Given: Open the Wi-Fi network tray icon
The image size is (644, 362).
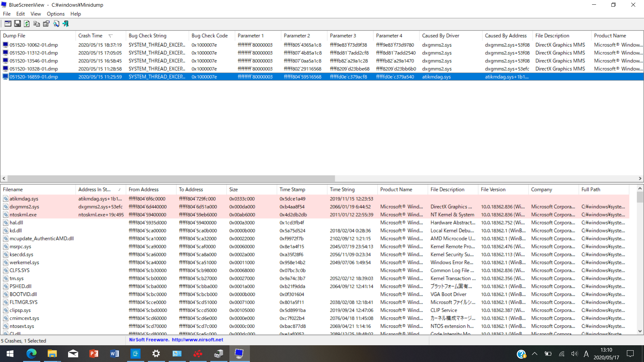Looking at the screenshot, I should click(562, 354).
